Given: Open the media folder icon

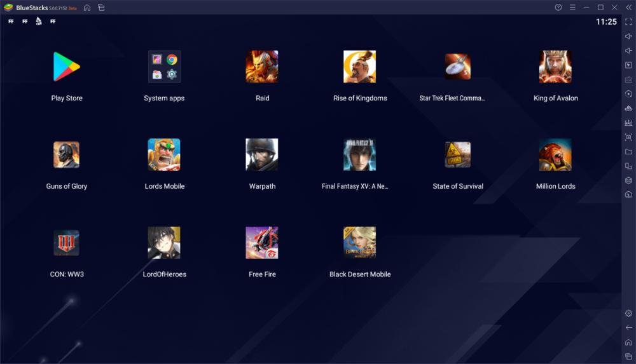Looking at the screenshot, I should (628, 152).
